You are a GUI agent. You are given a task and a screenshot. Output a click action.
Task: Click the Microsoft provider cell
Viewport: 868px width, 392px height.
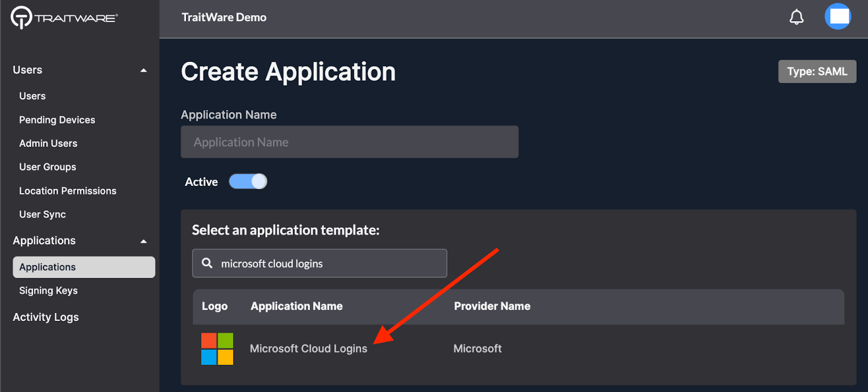coord(477,349)
